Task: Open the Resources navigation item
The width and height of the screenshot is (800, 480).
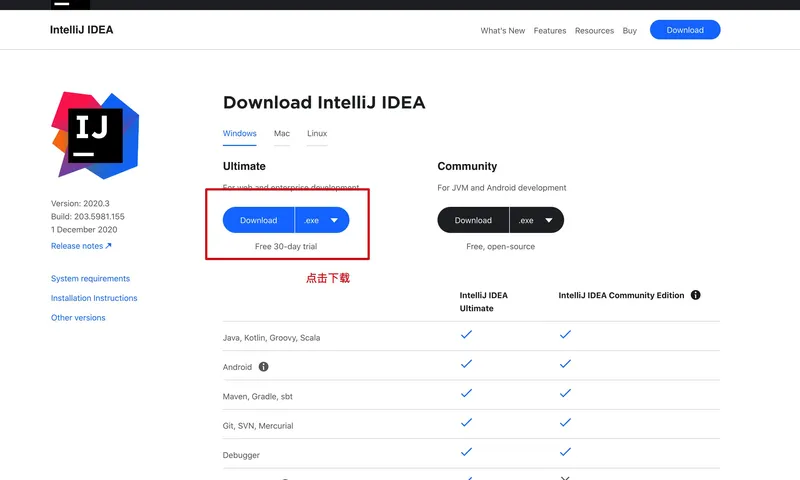Action: [x=594, y=30]
